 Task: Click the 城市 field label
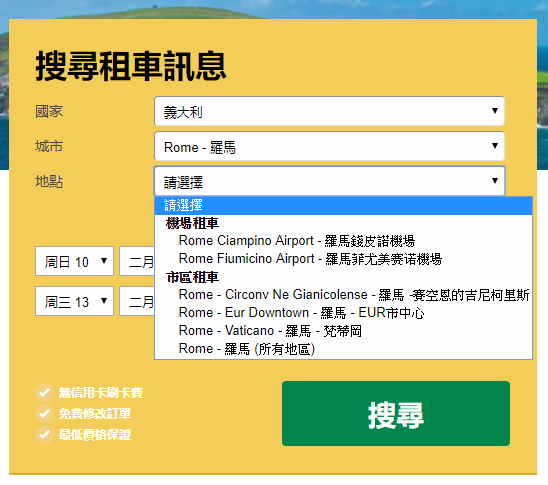click(x=49, y=146)
